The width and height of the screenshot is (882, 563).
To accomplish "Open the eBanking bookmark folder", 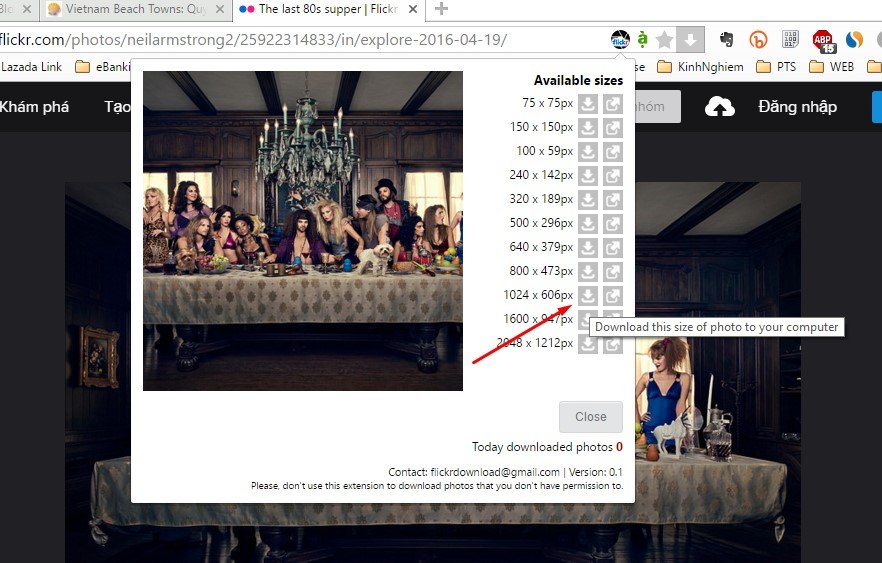I will [102, 67].
